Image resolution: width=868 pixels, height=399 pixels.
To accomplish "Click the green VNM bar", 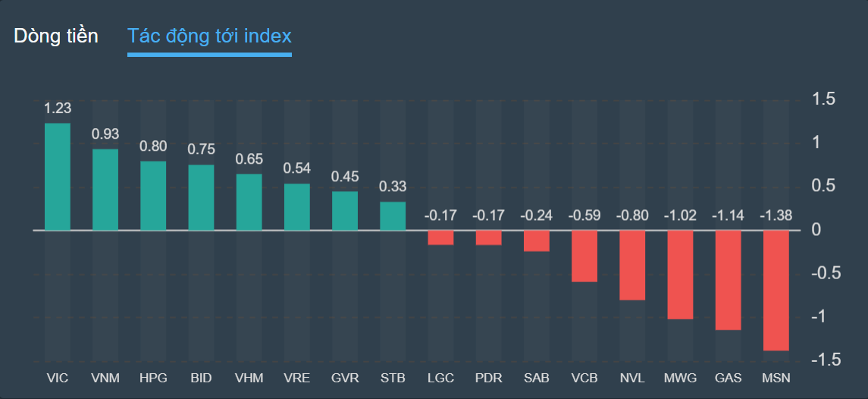I will click(105, 189).
